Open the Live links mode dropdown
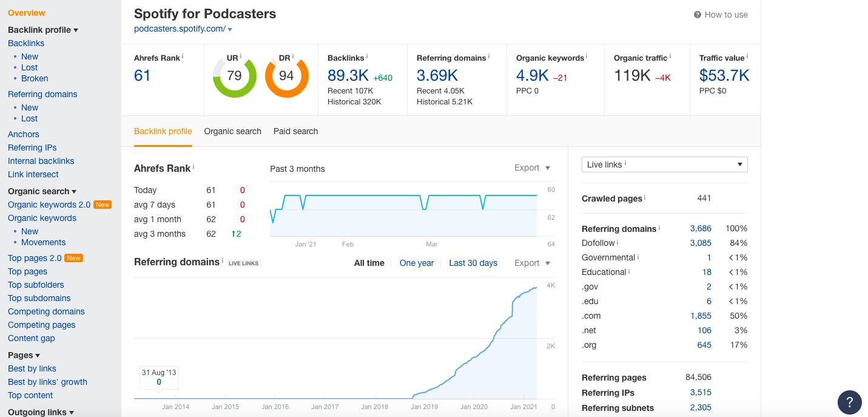The width and height of the screenshot is (868, 417). coord(664,164)
